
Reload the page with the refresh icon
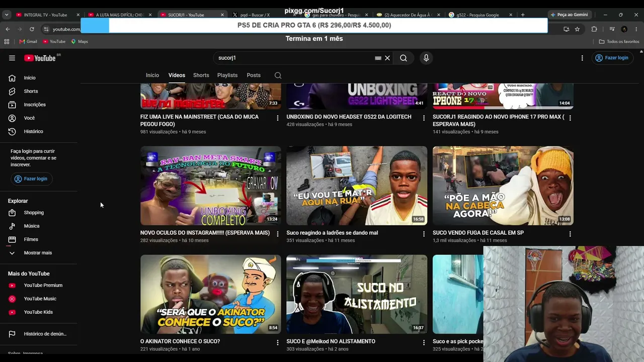tap(32, 29)
